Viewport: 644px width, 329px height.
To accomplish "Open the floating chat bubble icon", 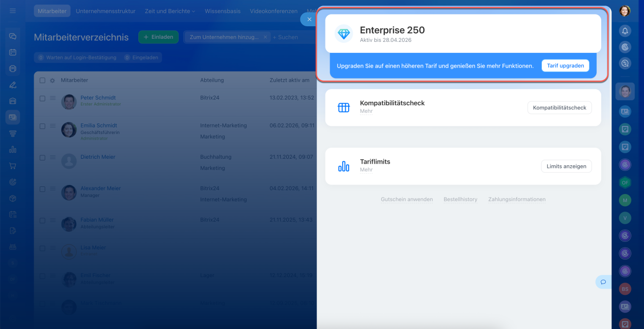I will [603, 282].
